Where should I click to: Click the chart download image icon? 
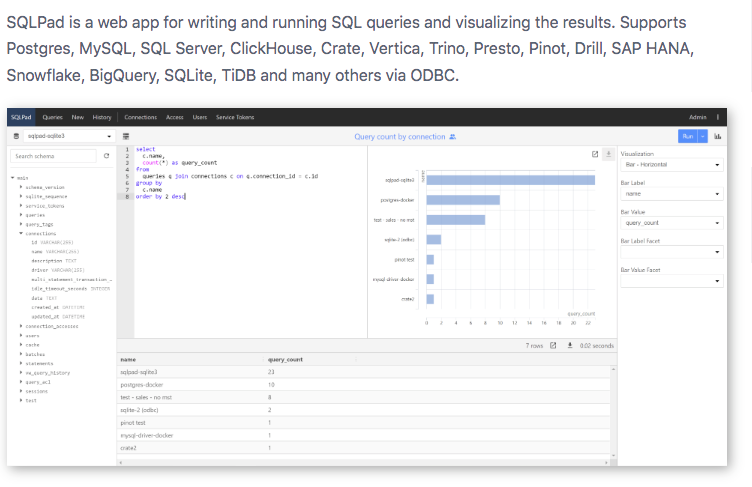pyautogui.click(x=609, y=154)
